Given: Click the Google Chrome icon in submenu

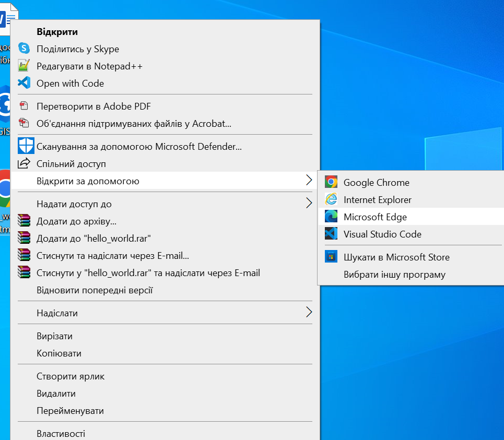Looking at the screenshot, I should (x=331, y=182).
